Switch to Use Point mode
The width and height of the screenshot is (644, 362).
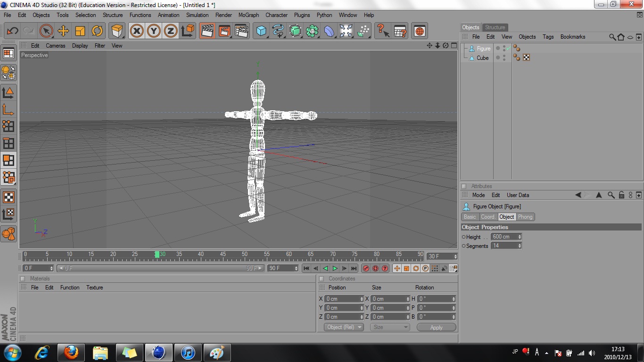(8, 126)
